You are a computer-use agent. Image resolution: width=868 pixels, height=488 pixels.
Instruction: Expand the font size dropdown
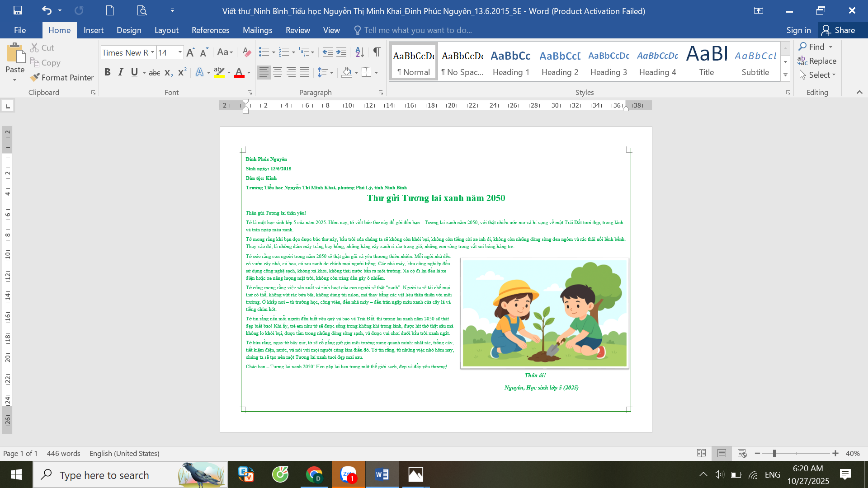(x=180, y=52)
